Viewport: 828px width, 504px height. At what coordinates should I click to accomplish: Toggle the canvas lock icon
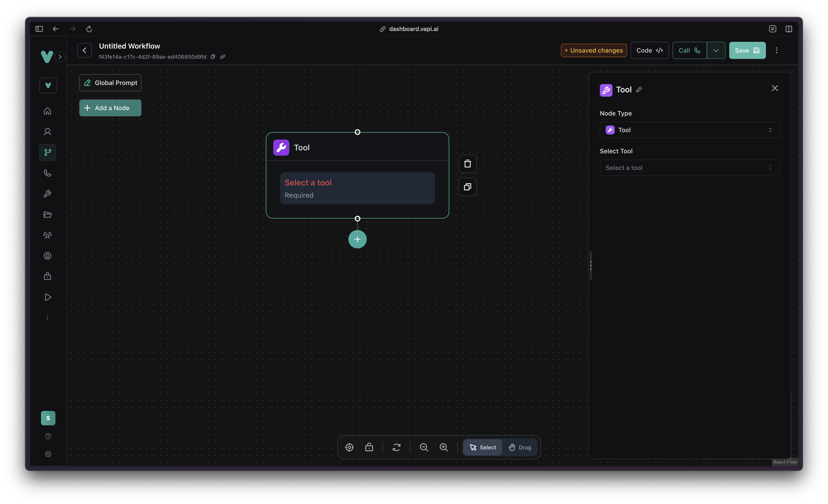click(x=369, y=447)
